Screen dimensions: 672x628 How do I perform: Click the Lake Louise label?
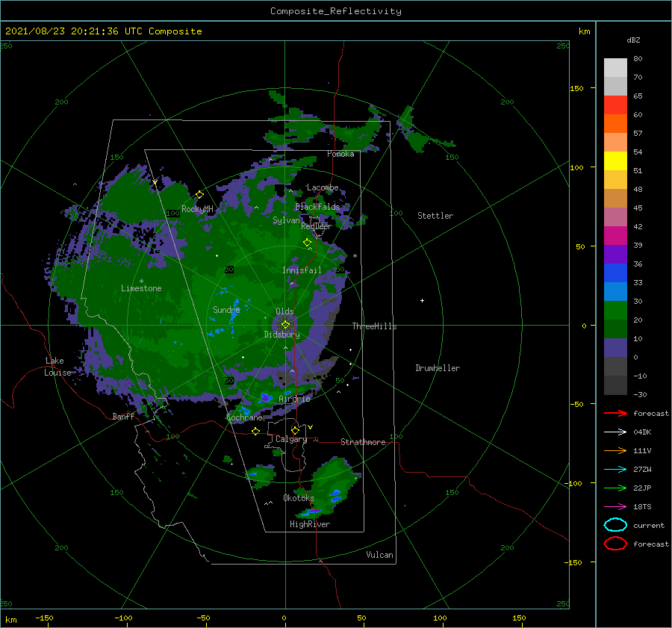click(x=57, y=367)
